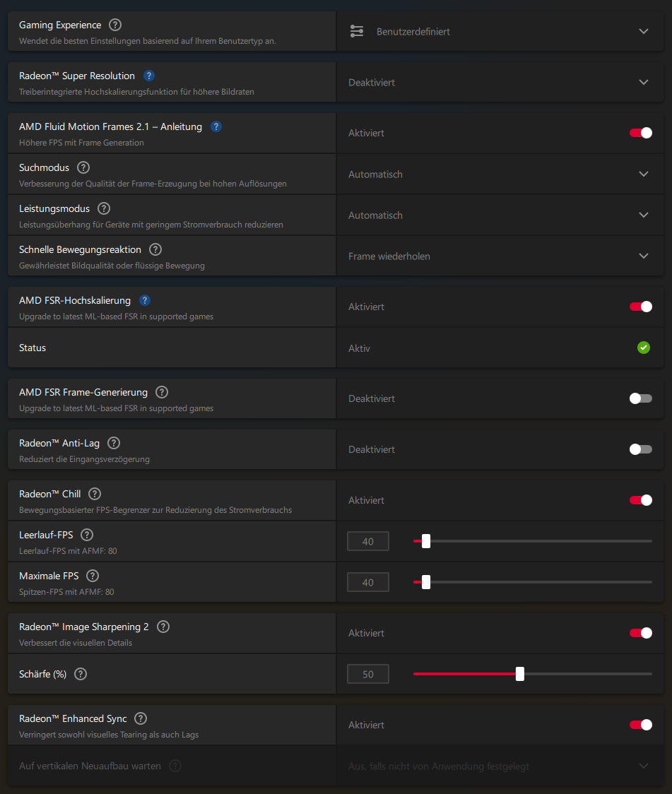This screenshot has width=672, height=794.
Task: Turn on Radeon Anti-Lag
Action: 640,449
